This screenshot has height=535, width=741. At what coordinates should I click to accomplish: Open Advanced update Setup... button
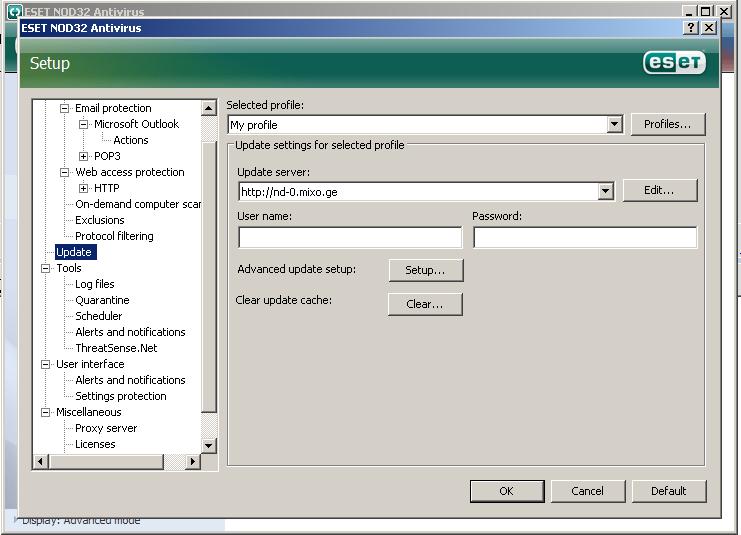(x=426, y=270)
